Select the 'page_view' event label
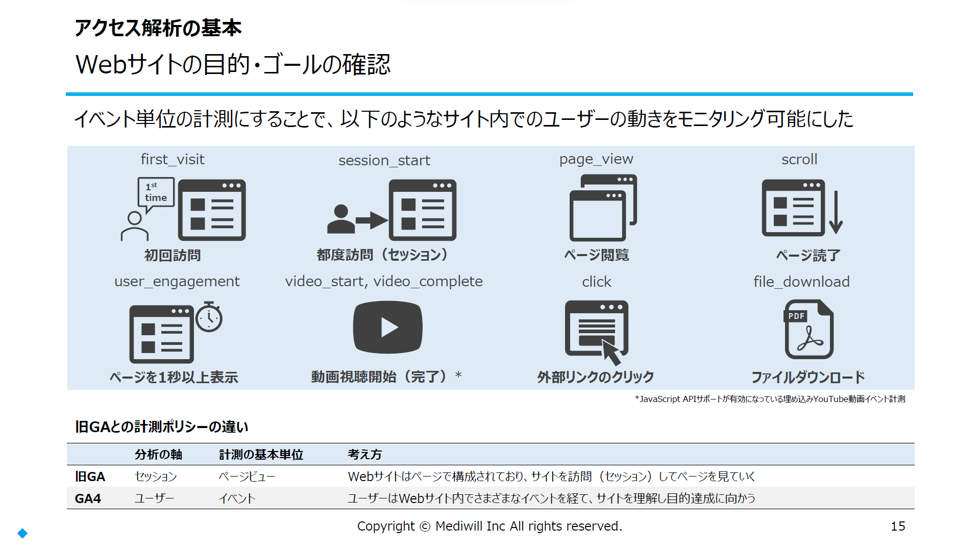The height and width of the screenshot is (551, 980). 596,159
